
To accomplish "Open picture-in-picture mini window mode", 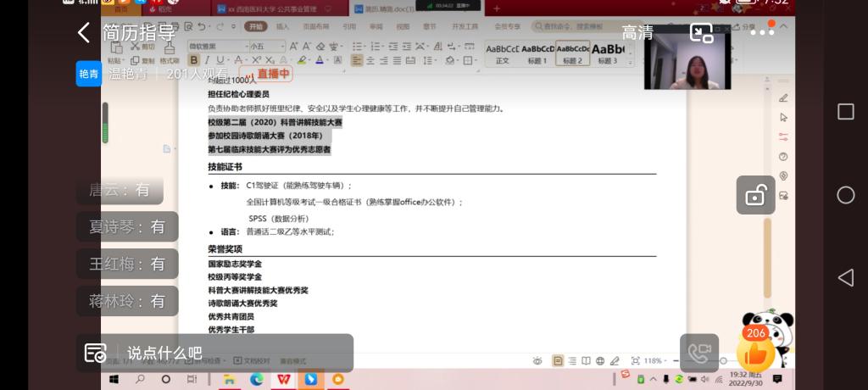I will [x=701, y=33].
